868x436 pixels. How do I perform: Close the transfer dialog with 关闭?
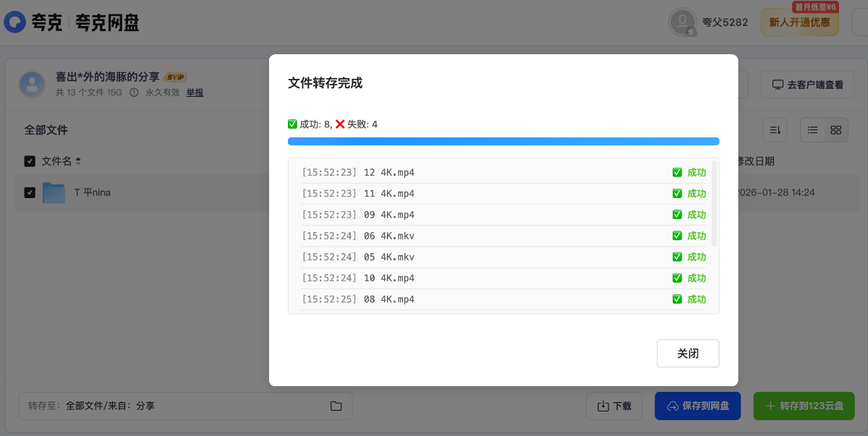(x=687, y=353)
